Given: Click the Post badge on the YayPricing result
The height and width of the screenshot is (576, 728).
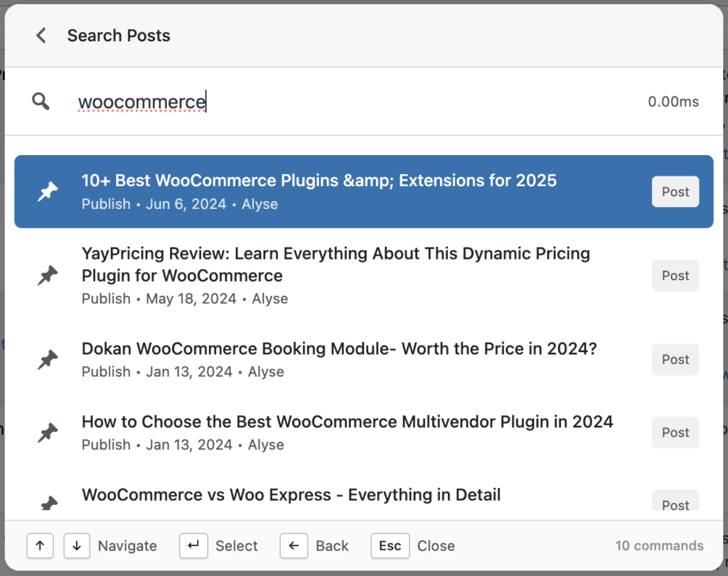Looking at the screenshot, I should (x=675, y=275).
